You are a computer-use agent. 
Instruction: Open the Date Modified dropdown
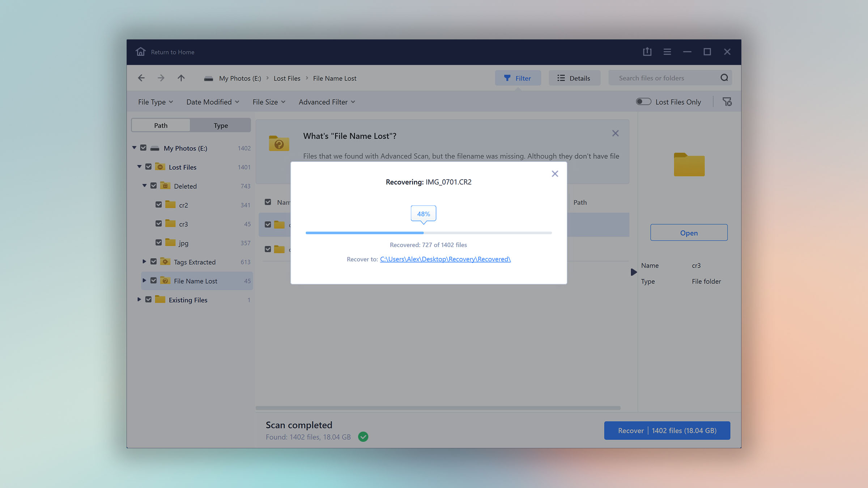(213, 102)
